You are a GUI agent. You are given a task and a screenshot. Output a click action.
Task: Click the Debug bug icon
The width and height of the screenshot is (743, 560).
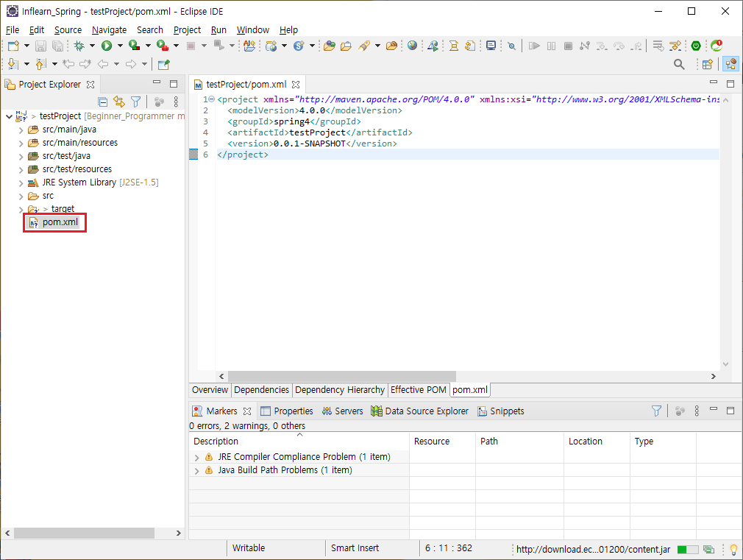click(79, 46)
